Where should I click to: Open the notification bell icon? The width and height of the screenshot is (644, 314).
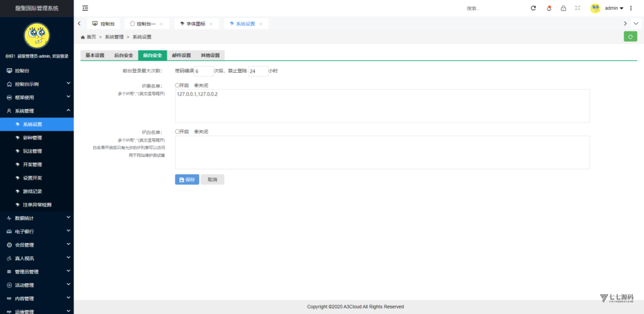548,8
